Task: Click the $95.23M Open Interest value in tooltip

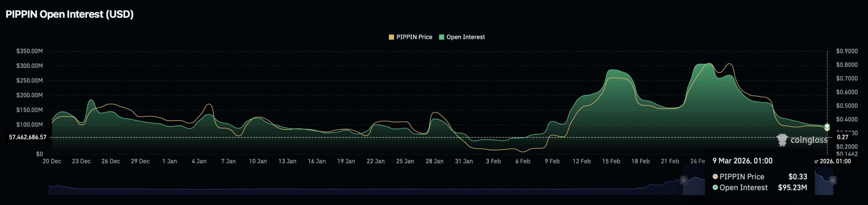Action: pyautogui.click(x=792, y=187)
